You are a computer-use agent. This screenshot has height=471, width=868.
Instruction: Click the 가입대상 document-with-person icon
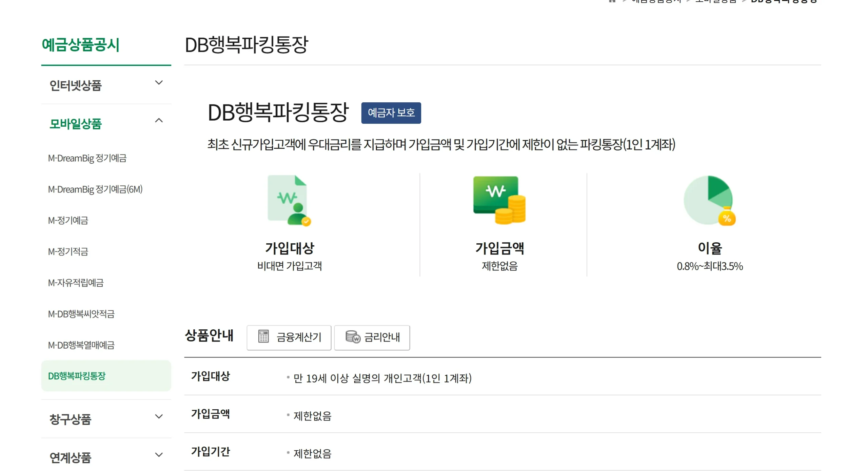[289, 200]
